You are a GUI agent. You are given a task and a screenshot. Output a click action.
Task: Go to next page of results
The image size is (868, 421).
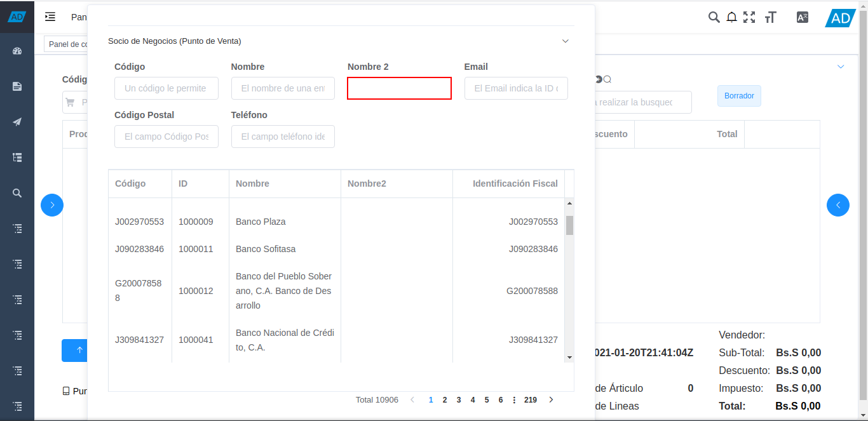point(551,400)
